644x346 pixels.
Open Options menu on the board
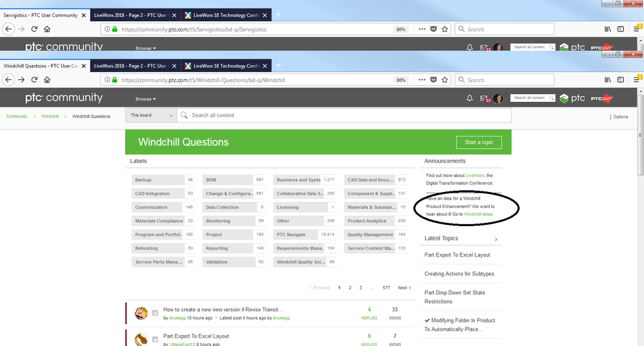pyautogui.click(x=618, y=117)
